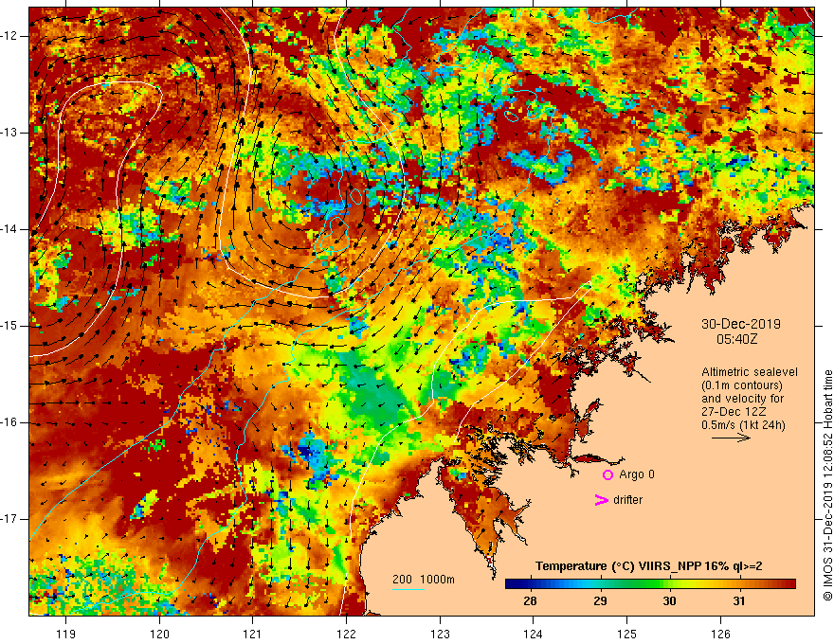This screenshot has height=644, width=834.
Task: Click the longitude axis label '120'
Action: 159,634
